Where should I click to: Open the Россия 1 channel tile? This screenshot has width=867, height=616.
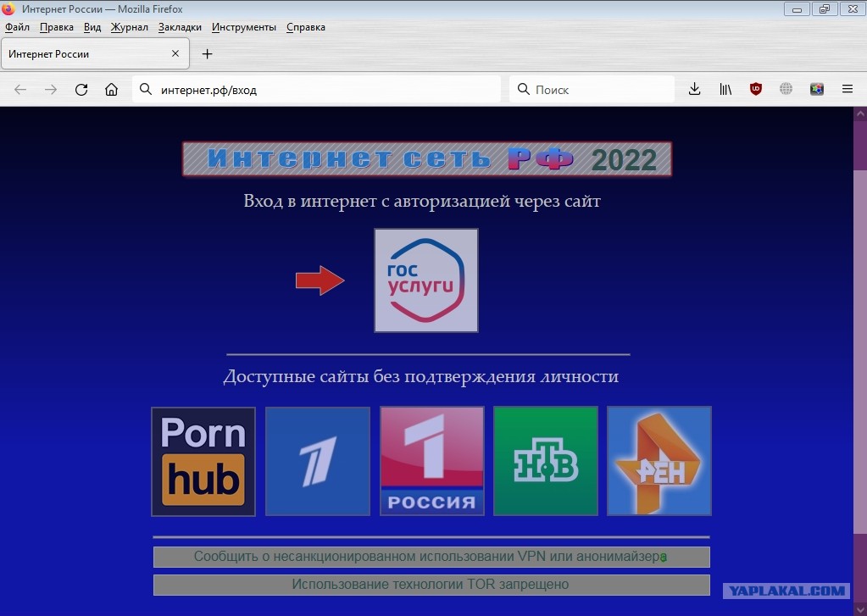432,461
